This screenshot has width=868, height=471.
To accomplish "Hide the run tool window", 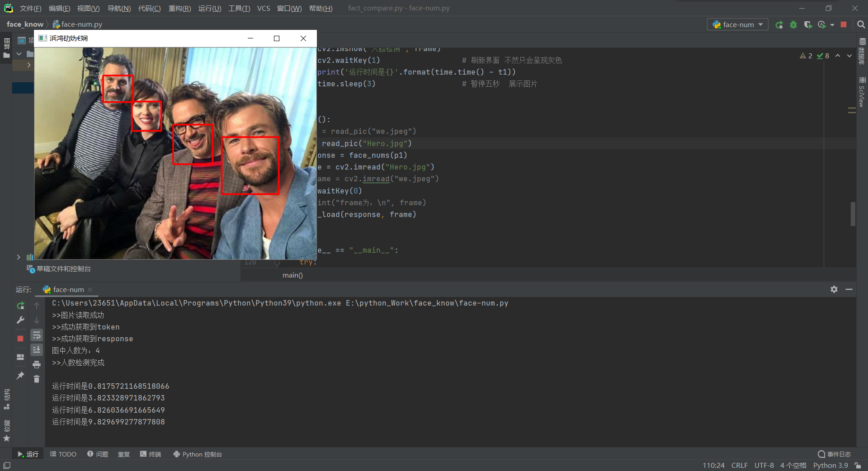I will coord(849,289).
